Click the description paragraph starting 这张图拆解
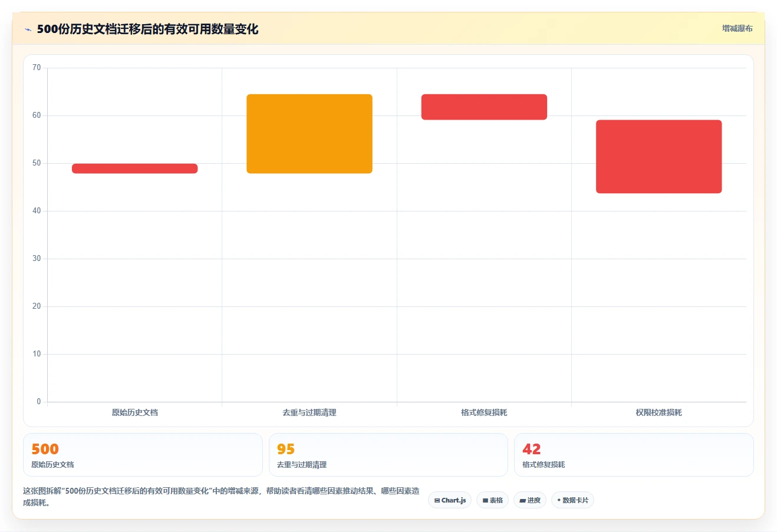 [x=221, y=497]
